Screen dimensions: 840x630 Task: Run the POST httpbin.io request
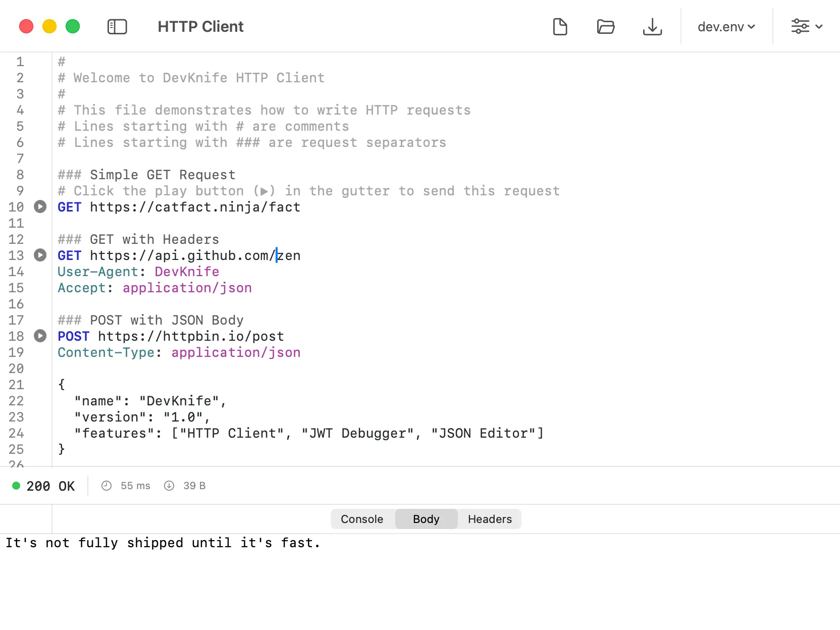[x=40, y=336]
